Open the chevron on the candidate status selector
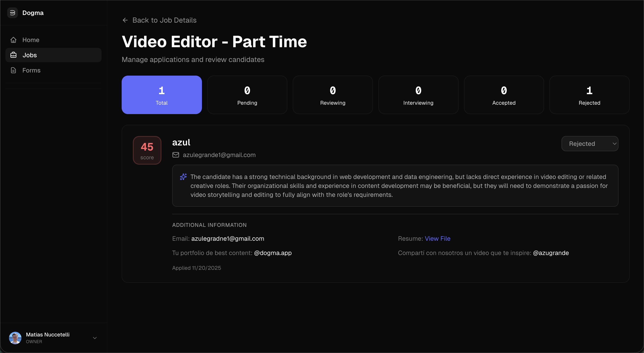The image size is (644, 353). (615, 143)
